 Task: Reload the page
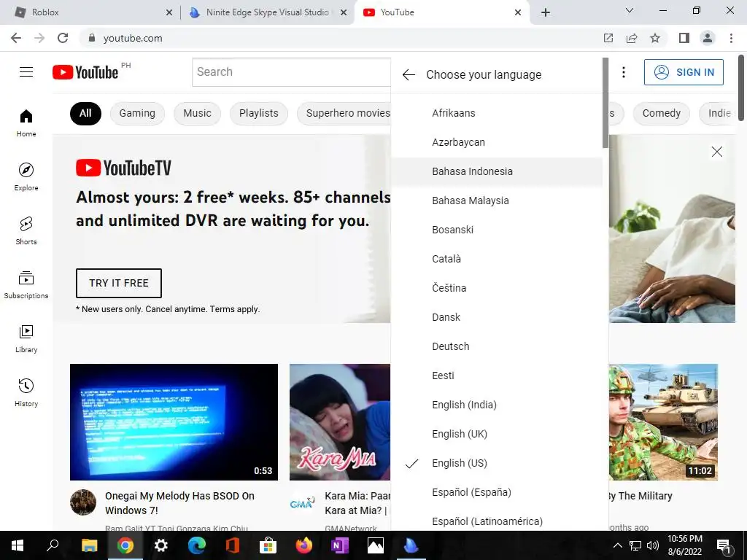(63, 38)
